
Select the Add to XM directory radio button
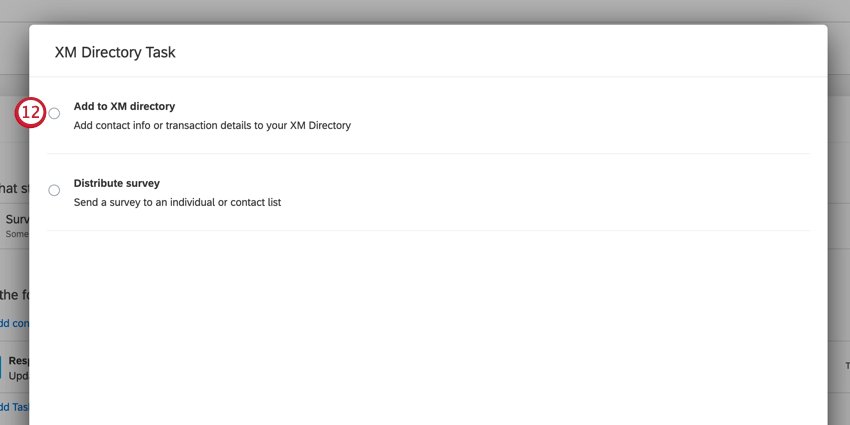point(54,113)
